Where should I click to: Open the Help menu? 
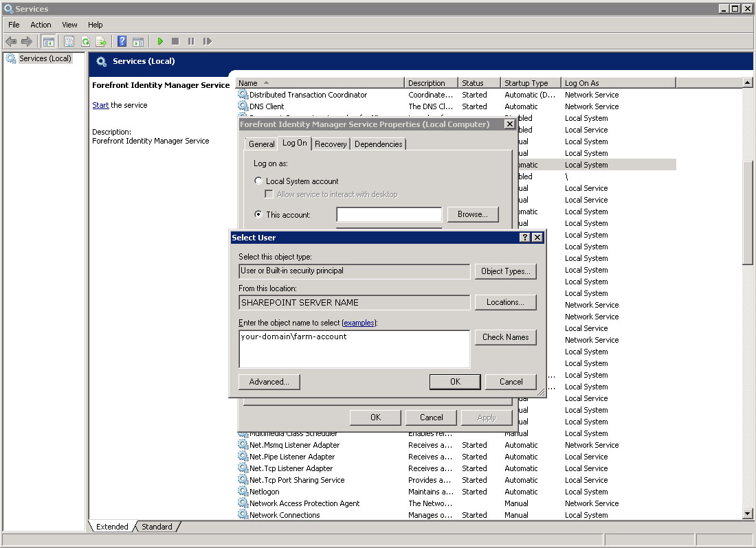(x=95, y=25)
